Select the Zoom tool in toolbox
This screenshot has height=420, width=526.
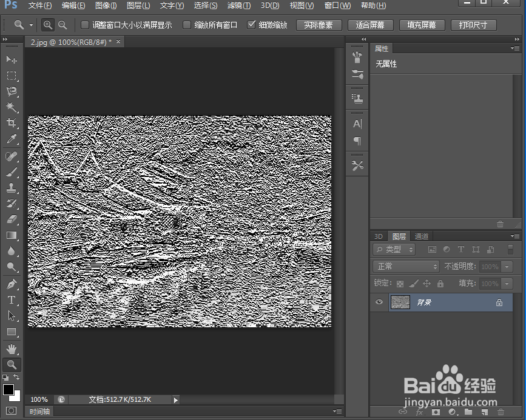pyautogui.click(x=12, y=365)
